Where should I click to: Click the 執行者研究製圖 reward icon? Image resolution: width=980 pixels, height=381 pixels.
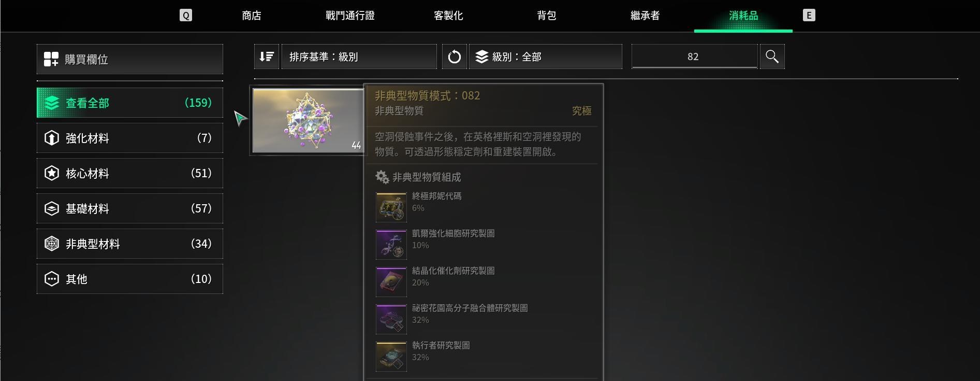(391, 357)
